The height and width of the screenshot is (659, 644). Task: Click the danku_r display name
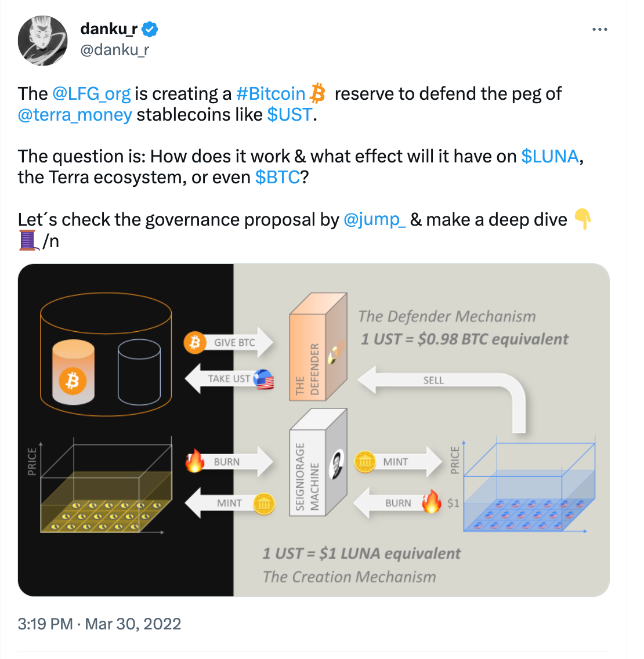(109, 28)
